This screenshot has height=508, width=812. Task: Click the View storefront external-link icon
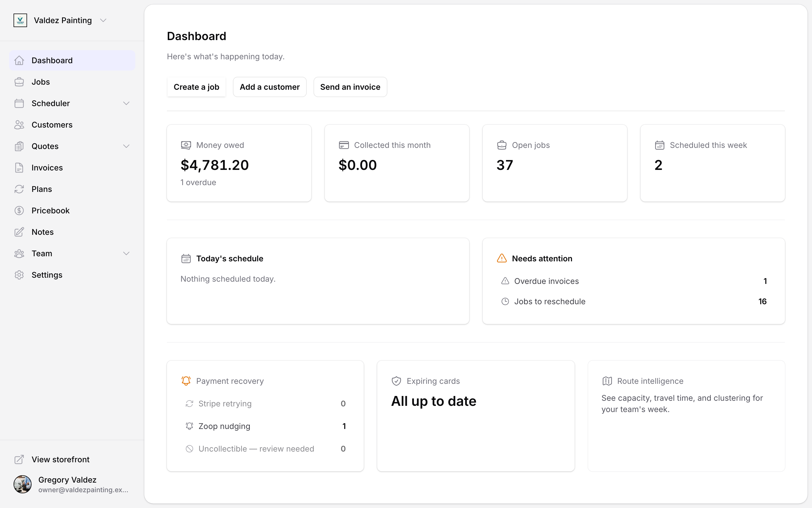19,459
